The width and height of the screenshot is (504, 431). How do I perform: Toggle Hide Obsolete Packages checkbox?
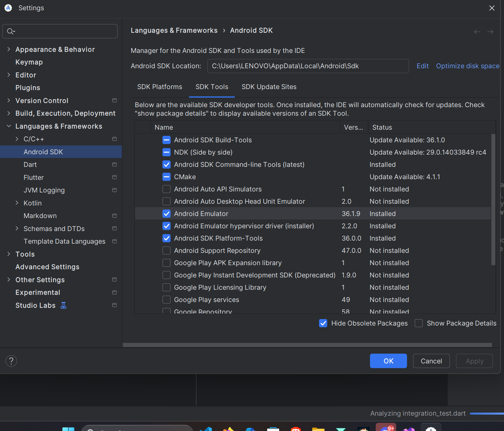pos(323,323)
